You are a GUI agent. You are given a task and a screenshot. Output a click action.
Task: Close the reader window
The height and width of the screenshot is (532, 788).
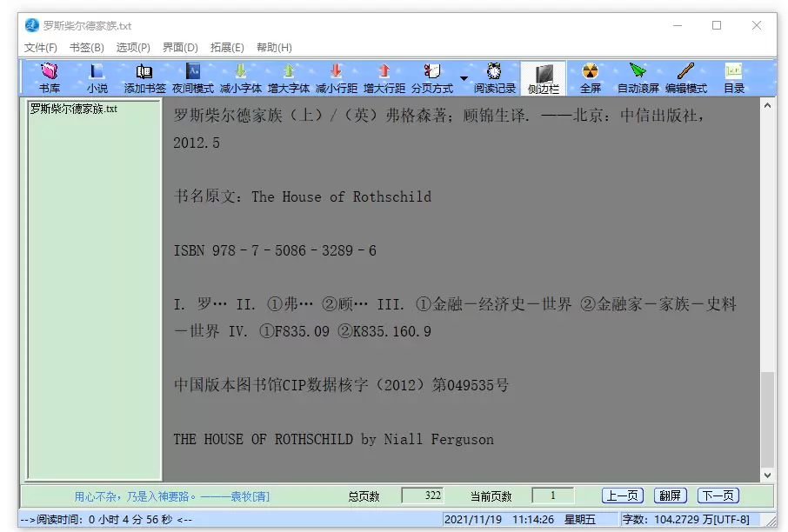click(757, 25)
